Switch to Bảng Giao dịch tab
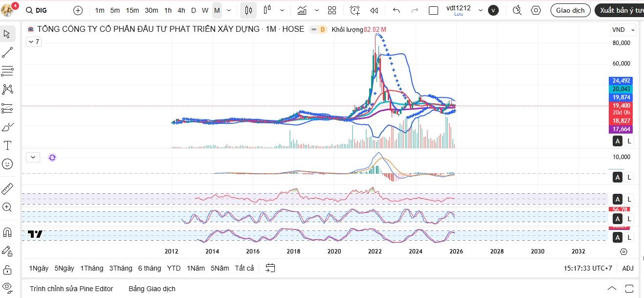Screen dimensions: 644x298 (152, 289)
